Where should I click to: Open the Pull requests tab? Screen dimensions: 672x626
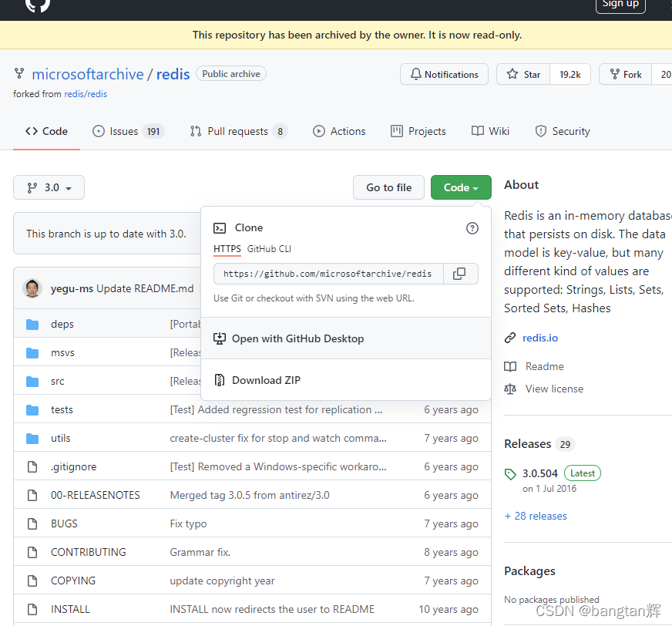pos(239,131)
